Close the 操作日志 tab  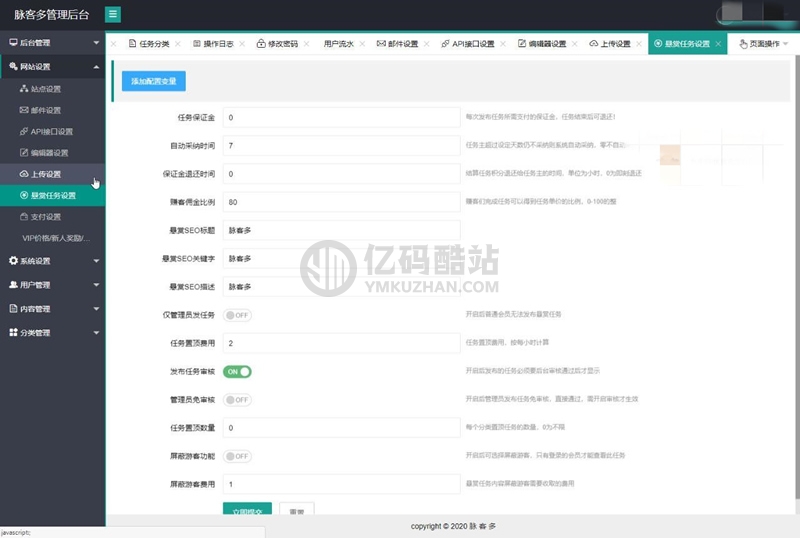click(242, 44)
